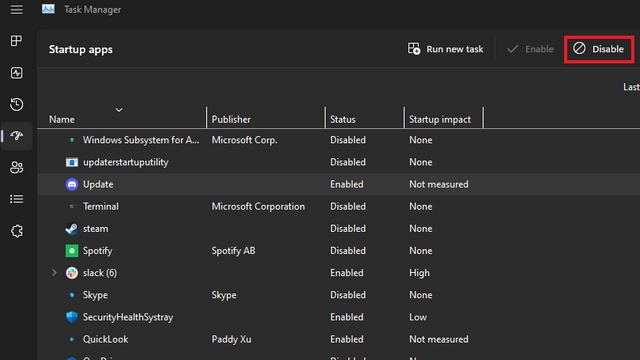Viewport: 640px width, 360px height.
Task: Click the Skype publisher cell
Action: pos(224,295)
